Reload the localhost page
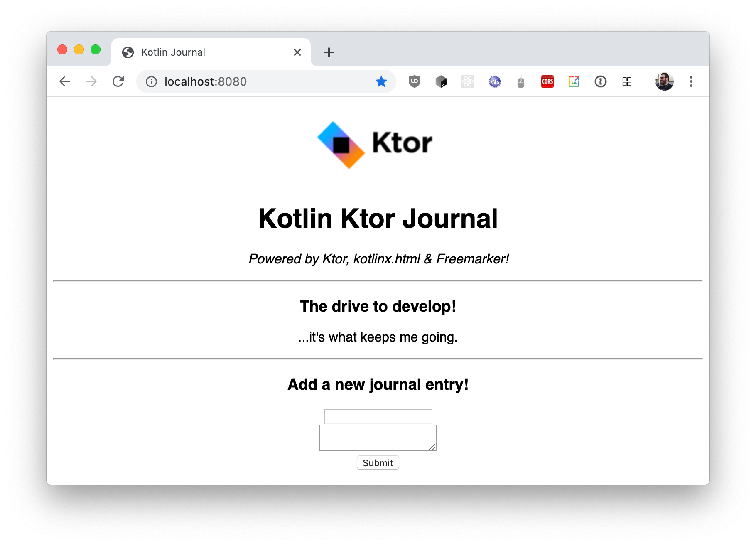Screen dimensions: 756x546 click(118, 81)
